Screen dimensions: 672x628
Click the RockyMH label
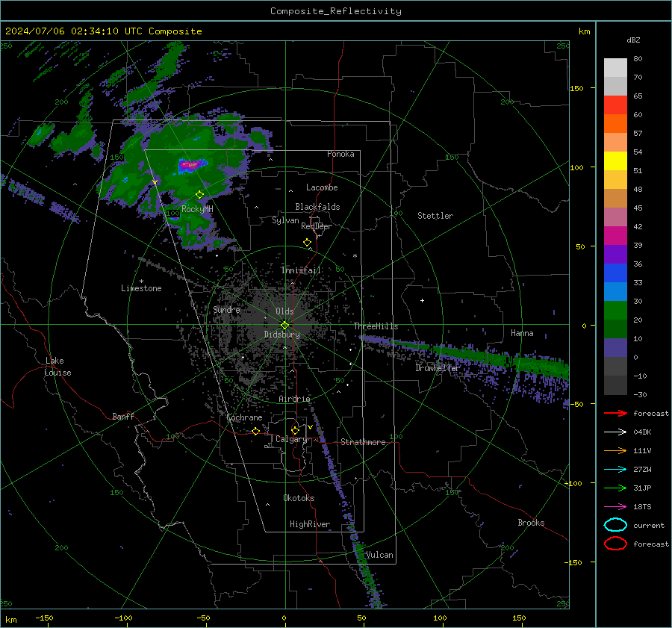pyautogui.click(x=197, y=209)
